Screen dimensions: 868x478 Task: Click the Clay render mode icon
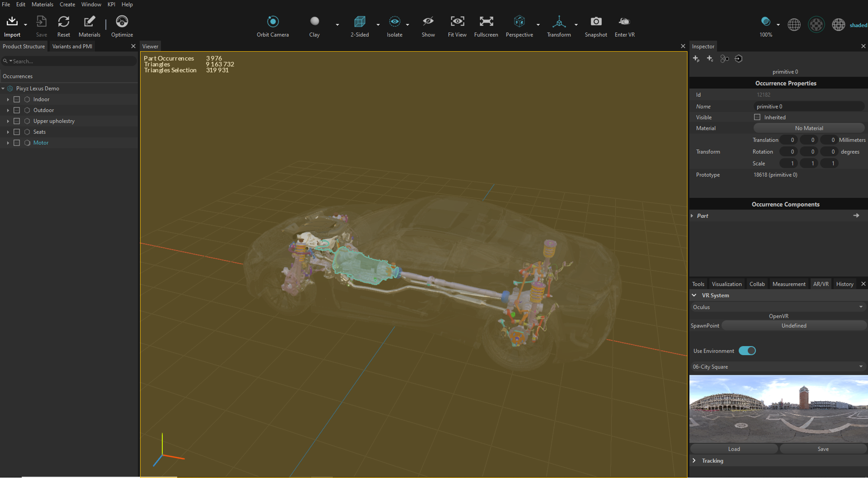pyautogui.click(x=314, y=22)
